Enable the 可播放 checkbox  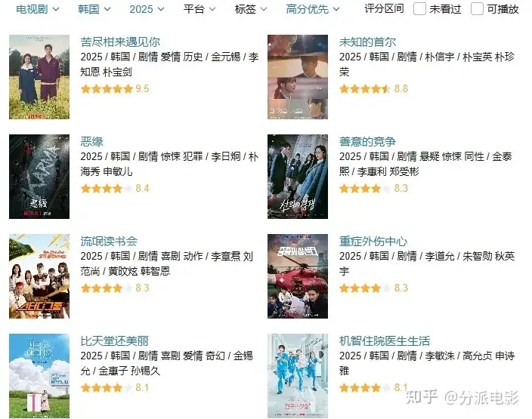click(x=477, y=9)
